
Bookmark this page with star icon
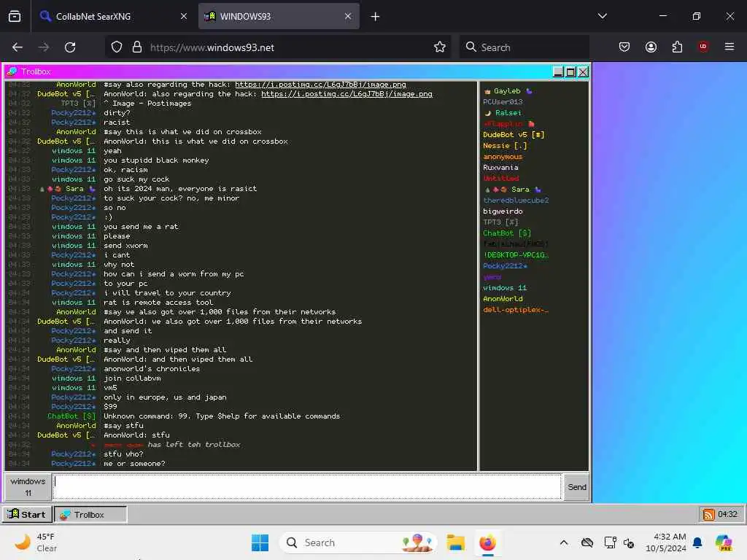coord(439,47)
